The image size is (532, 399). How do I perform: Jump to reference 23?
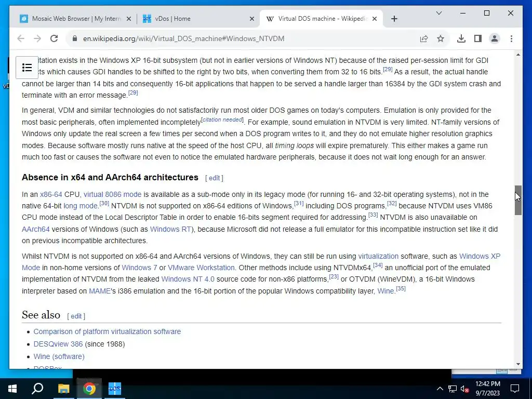coord(334,276)
